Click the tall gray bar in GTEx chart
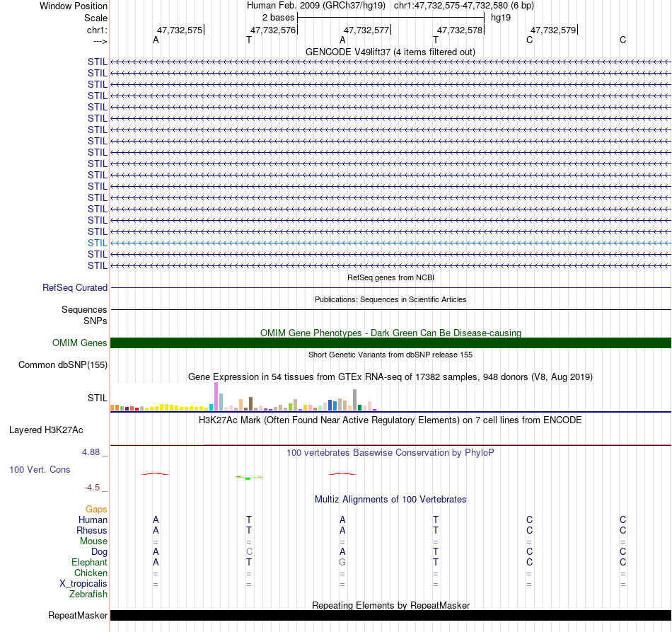 tap(355, 400)
